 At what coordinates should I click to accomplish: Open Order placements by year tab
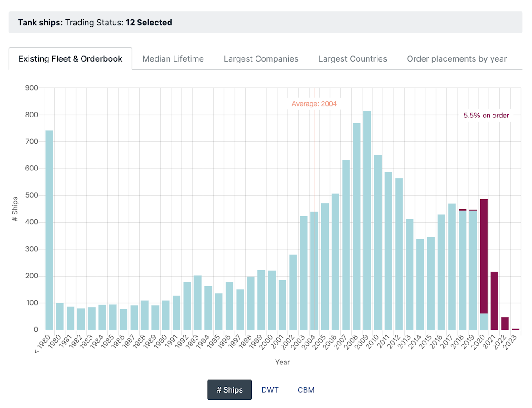457,59
